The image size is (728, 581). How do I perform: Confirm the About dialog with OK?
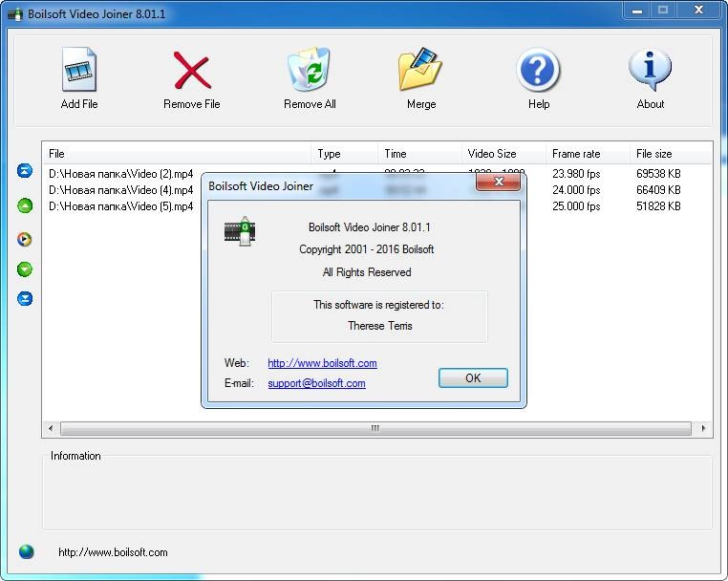473,378
